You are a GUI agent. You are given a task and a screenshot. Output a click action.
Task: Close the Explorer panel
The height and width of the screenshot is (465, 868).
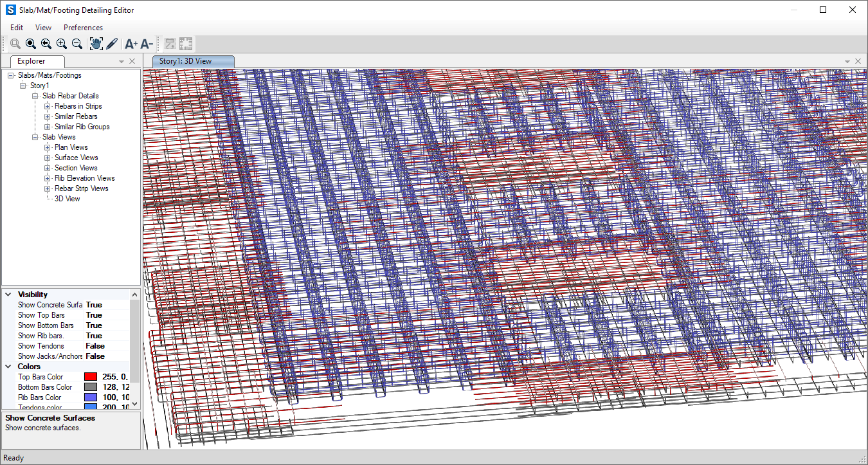click(132, 61)
